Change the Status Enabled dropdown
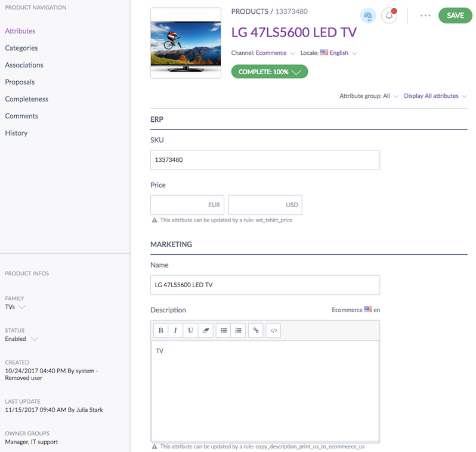Image resolution: width=476 pixels, height=452 pixels. click(21, 339)
